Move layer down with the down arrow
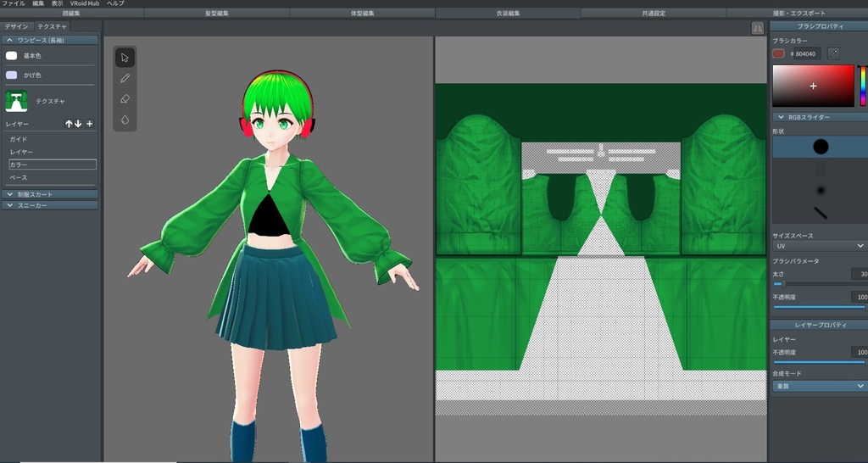Screen dimensions: 868x463 [79, 124]
